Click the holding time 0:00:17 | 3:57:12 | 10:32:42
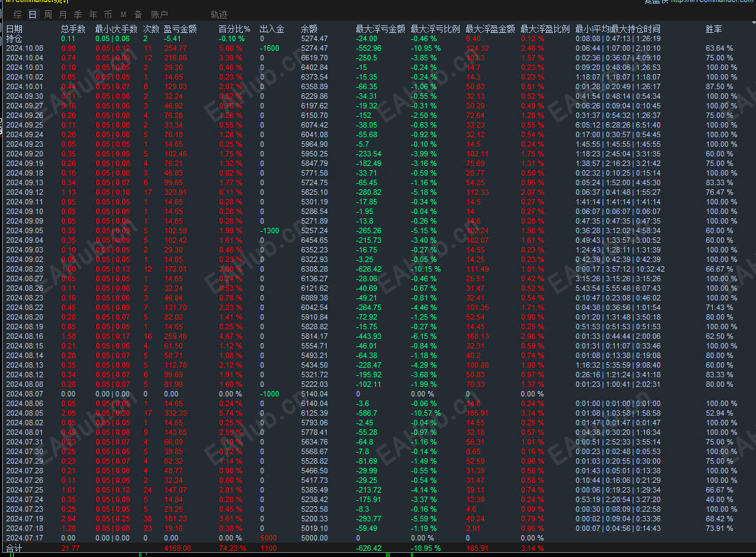Viewport: 756px width, 557px height. (620, 269)
